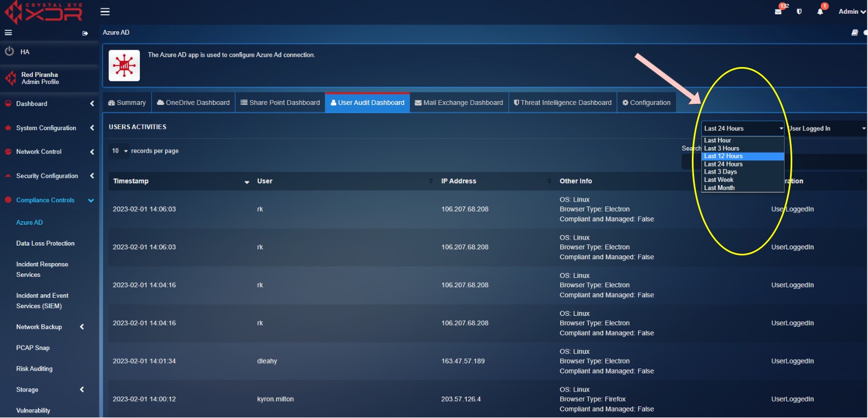Open the Last 24 Hours time dropdown
Screen dimensions: 868x418
tap(743, 129)
